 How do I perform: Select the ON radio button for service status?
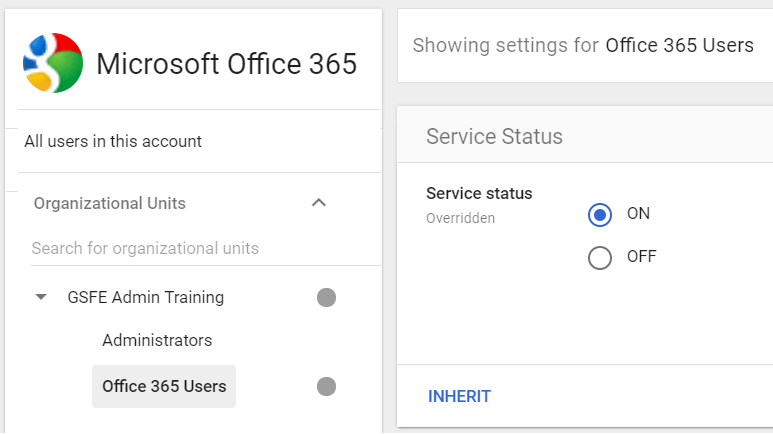600,214
